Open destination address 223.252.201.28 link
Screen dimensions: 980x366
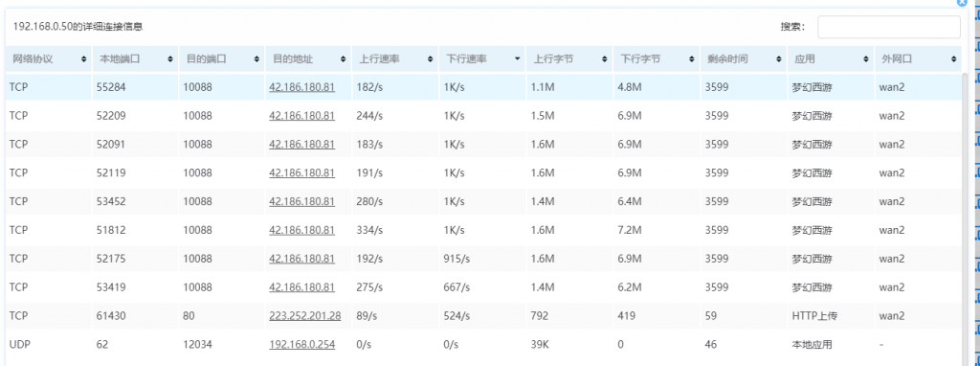click(305, 316)
